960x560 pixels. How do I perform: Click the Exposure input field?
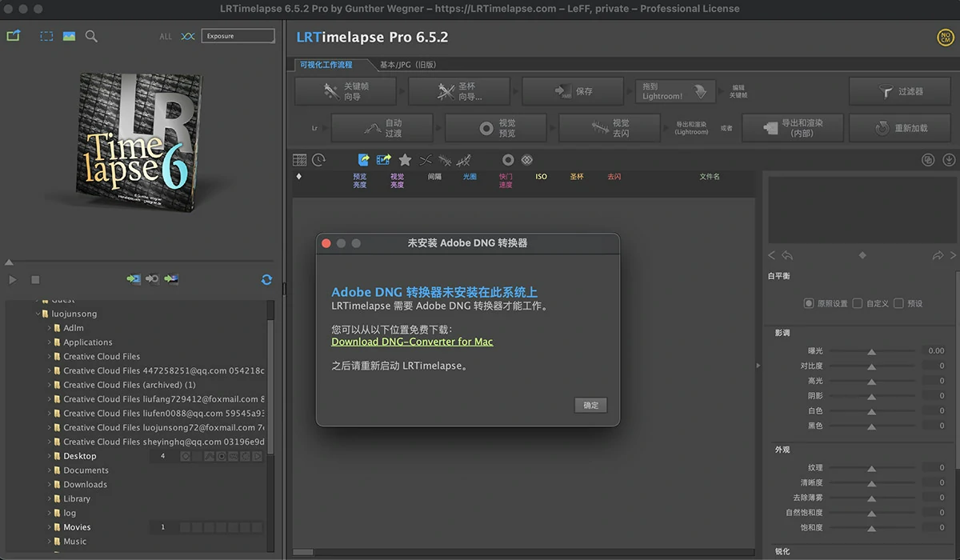click(x=238, y=36)
